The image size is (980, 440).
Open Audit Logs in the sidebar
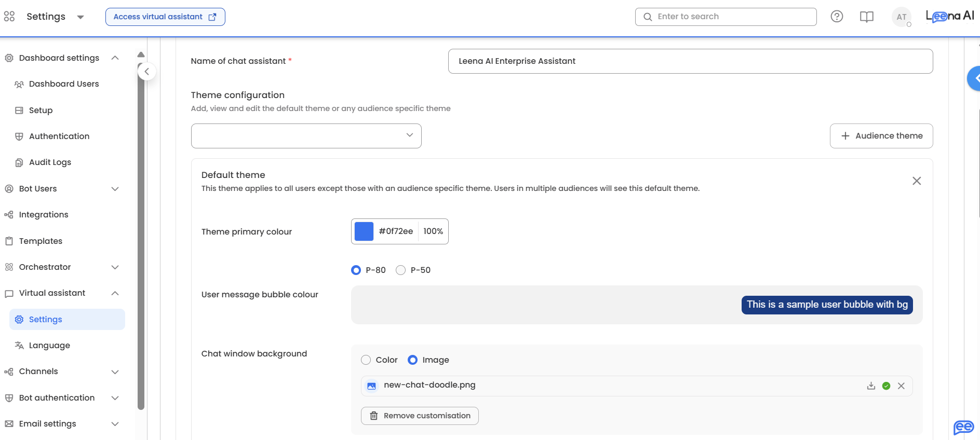coord(50,162)
